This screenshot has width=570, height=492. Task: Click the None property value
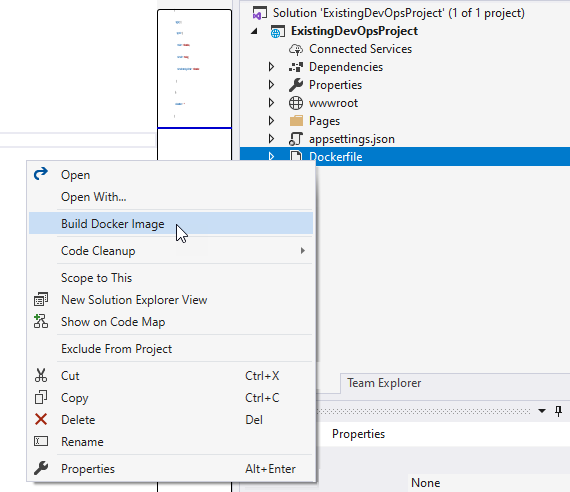425,483
